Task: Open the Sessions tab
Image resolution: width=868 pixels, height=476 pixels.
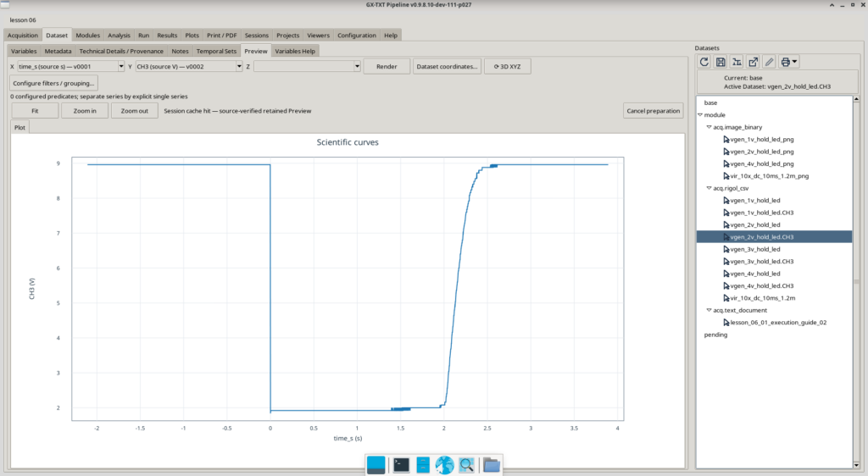Action: point(257,36)
